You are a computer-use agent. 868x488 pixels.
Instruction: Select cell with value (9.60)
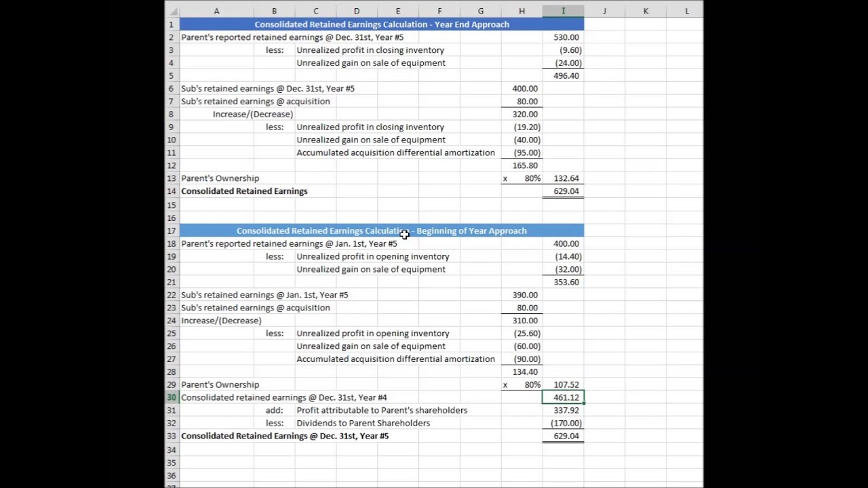(x=563, y=50)
